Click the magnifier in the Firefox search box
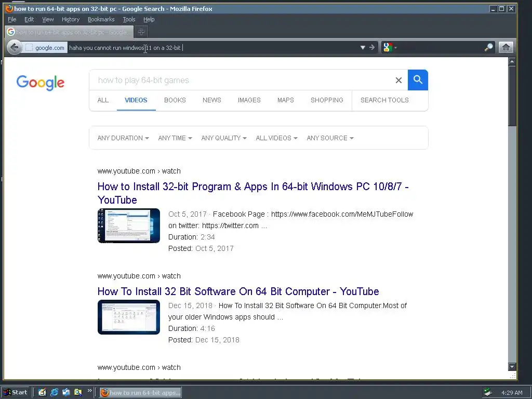 [488, 47]
